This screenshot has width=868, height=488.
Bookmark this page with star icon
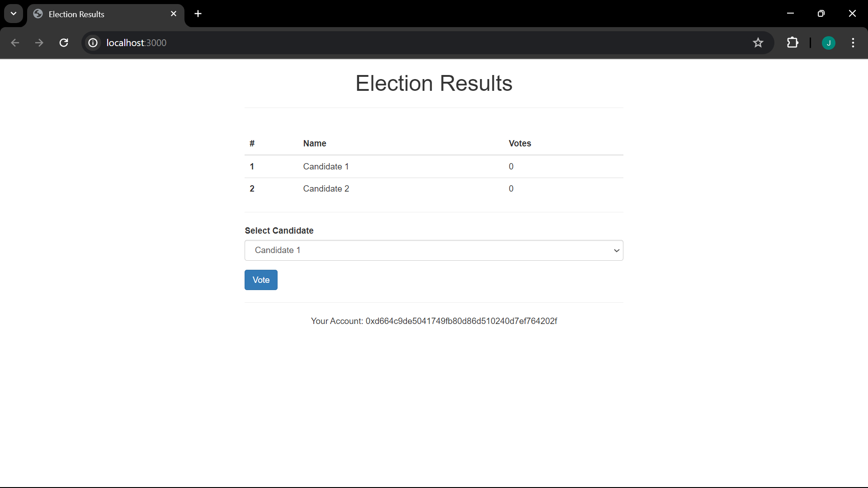(x=758, y=42)
